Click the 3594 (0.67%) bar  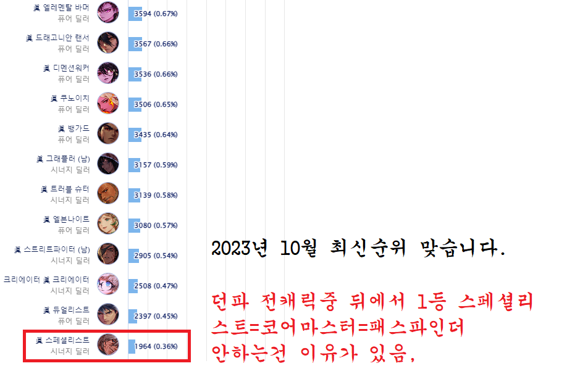coord(135,14)
